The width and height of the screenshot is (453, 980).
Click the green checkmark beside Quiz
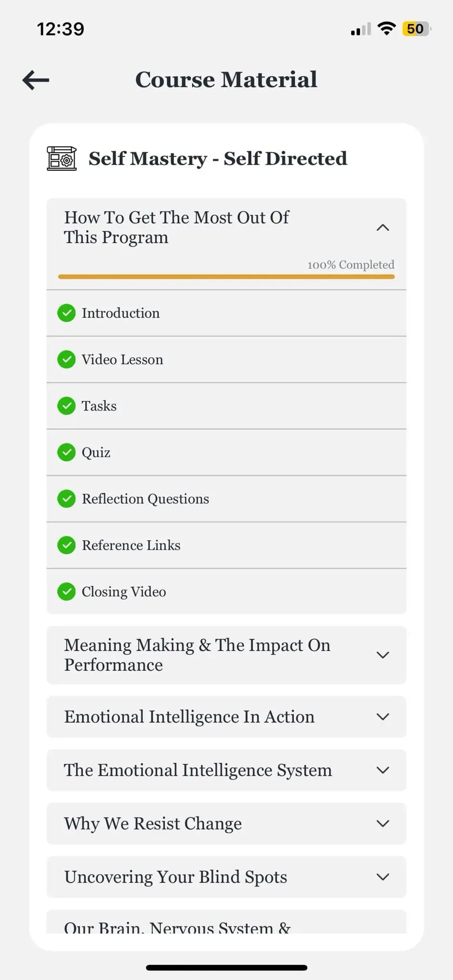67,452
